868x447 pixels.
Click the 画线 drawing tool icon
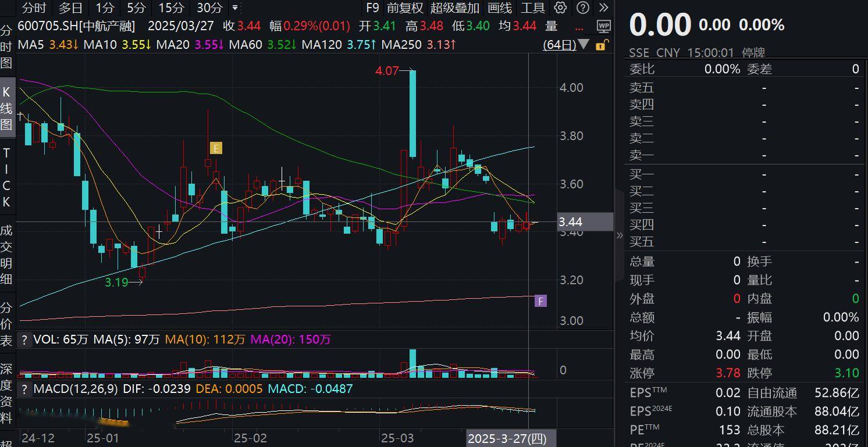tap(499, 8)
